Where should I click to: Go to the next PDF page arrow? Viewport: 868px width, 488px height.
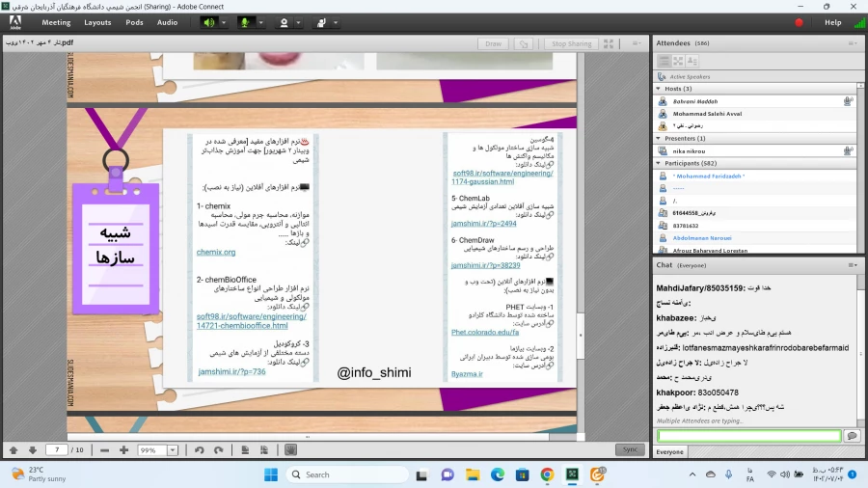31,449
